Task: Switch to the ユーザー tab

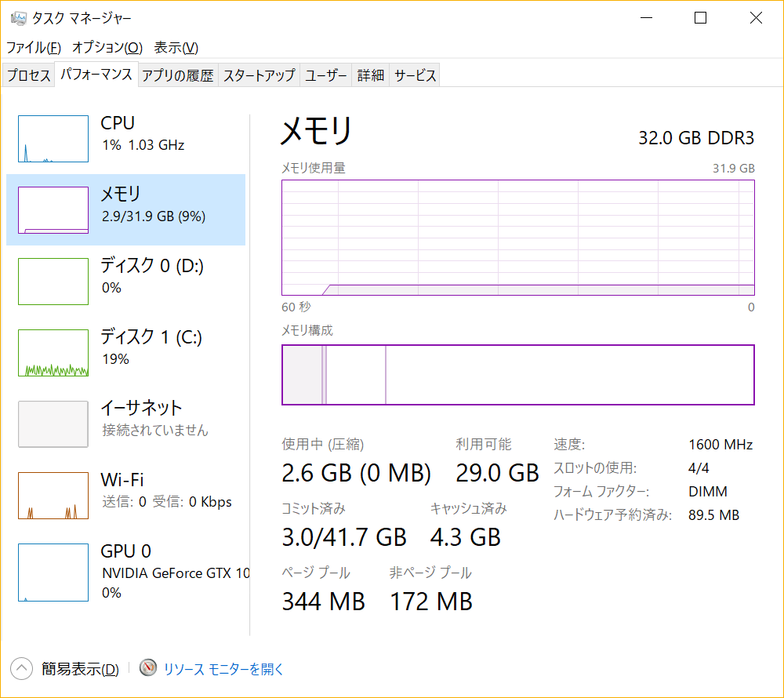Action: tap(326, 75)
